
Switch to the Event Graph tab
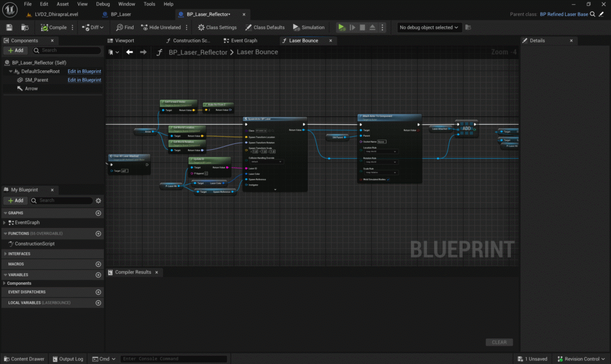point(243,41)
